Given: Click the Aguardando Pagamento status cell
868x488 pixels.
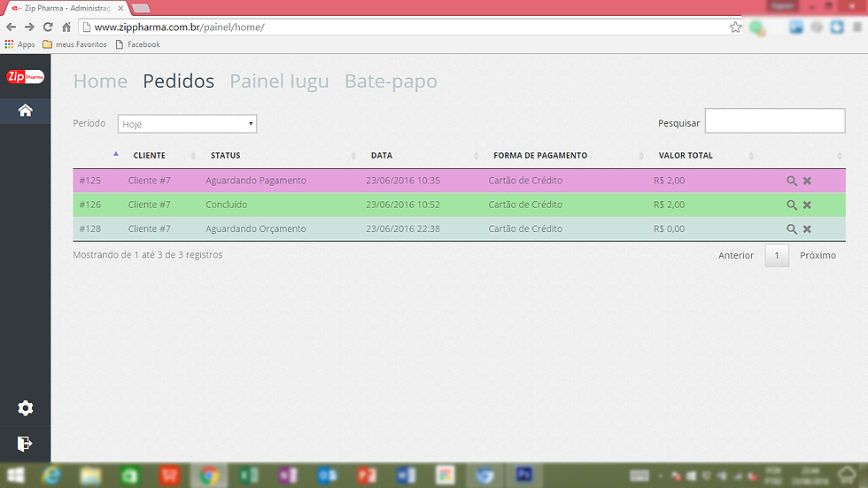Looking at the screenshot, I should [x=256, y=181].
